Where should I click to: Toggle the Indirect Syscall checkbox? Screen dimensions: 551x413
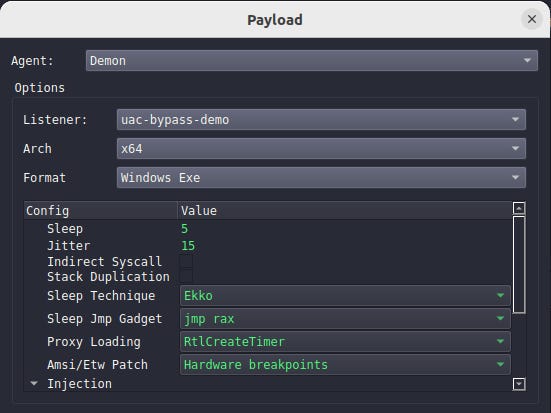click(186, 262)
